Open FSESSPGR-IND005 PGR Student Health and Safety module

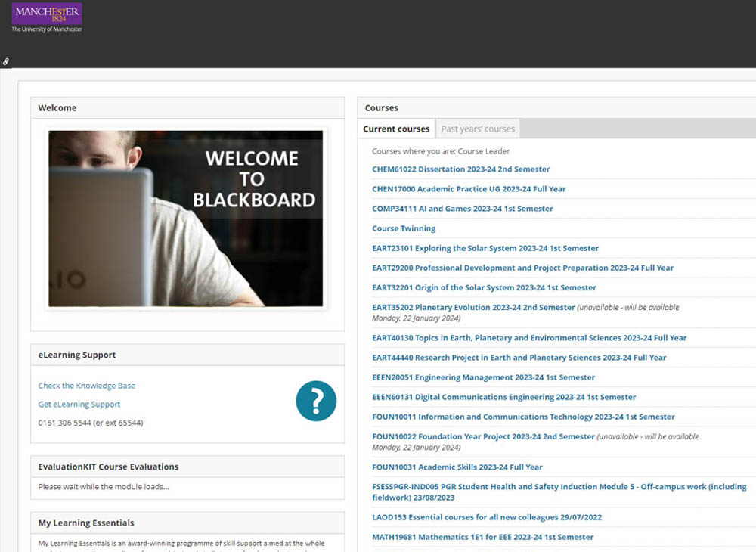click(559, 492)
